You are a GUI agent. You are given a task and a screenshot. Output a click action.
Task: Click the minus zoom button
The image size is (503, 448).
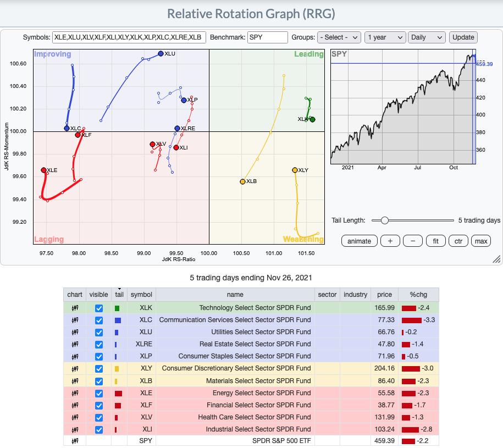[413, 241]
